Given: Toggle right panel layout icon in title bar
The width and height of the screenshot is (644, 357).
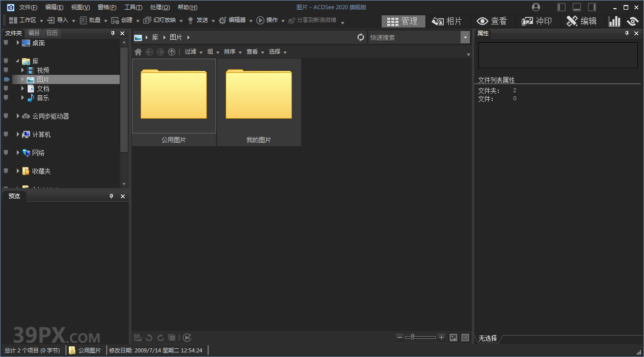Looking at the screenshot, I should coord(592,7).
